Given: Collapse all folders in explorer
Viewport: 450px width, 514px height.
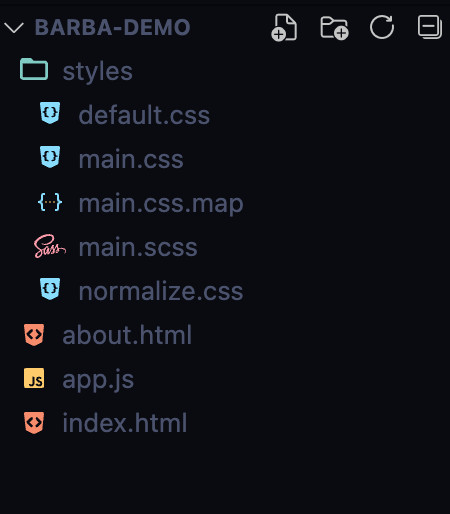Looking at the screenshot, I should [430, 27].
